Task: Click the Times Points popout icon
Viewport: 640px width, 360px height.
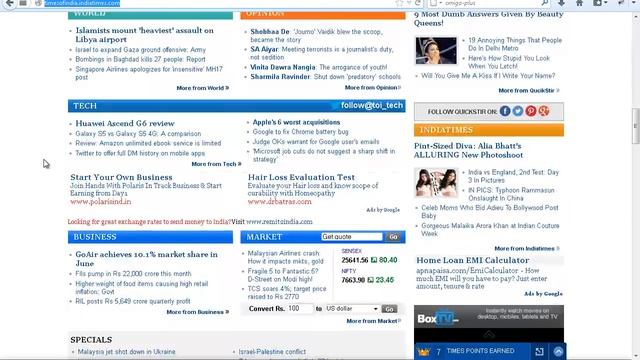Action: click(x=539, y=351)
